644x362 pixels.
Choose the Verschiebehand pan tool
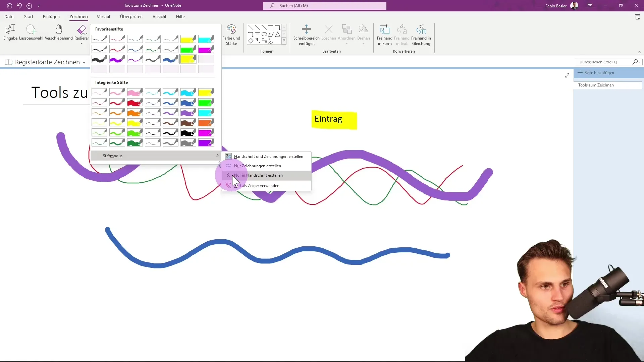coord(59,33)
